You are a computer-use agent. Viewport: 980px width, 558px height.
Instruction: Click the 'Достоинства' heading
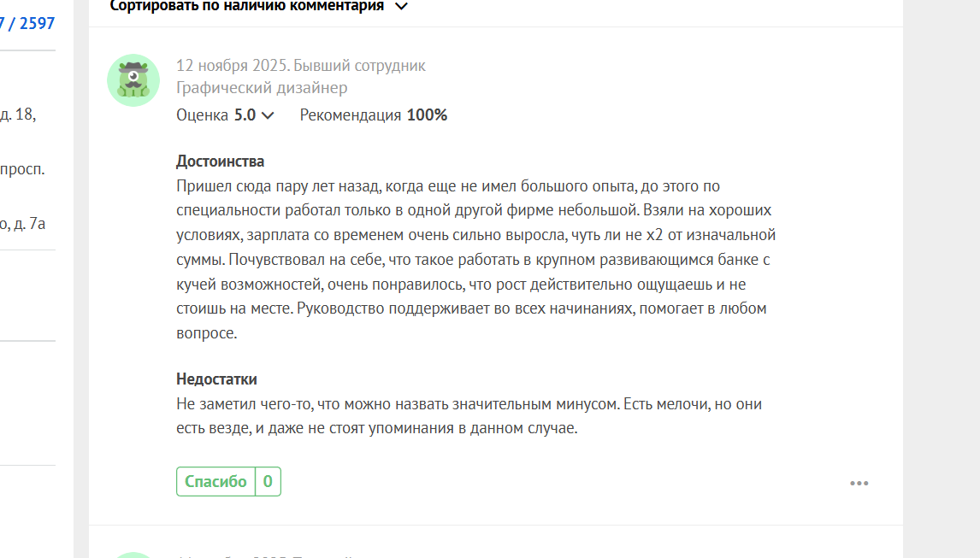point(220,162)
